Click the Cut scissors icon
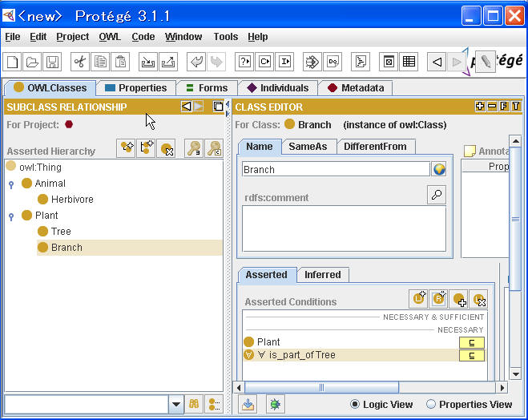Screen dimensions: 528x420 point(79,62)
